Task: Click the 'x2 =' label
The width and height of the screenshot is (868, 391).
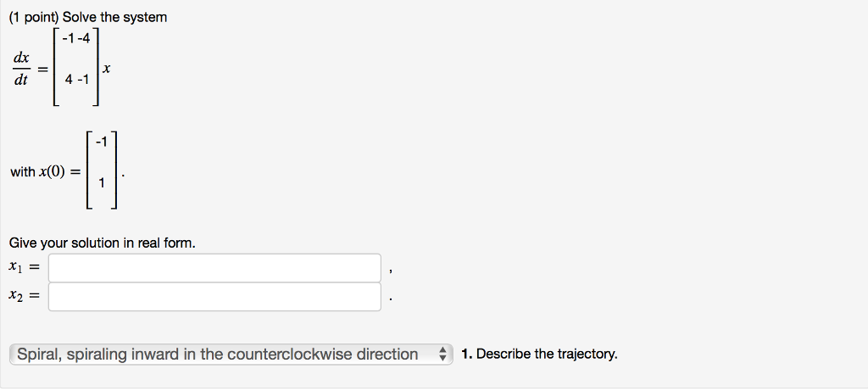Action: click(25, 297)
